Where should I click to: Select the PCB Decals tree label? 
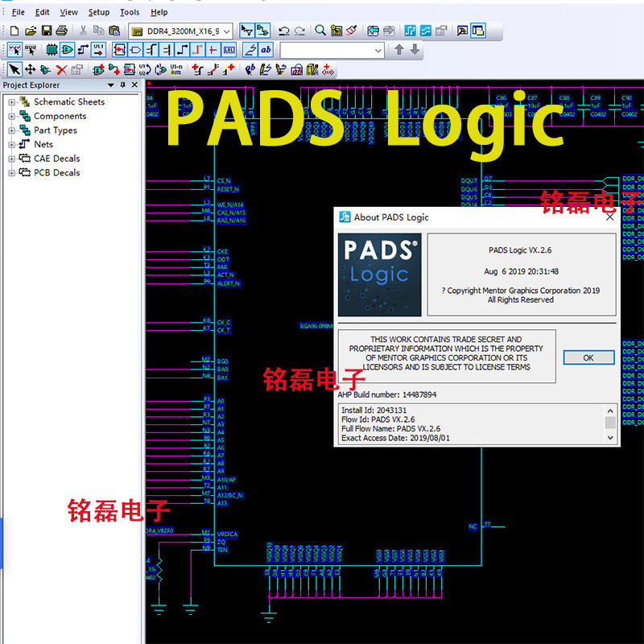[56, 173]
